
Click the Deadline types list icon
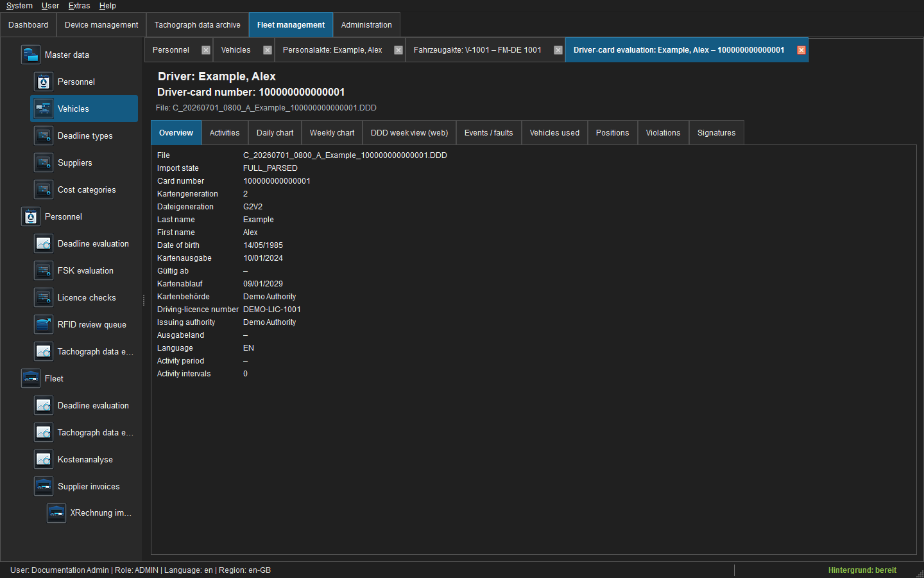pos(44,136)
